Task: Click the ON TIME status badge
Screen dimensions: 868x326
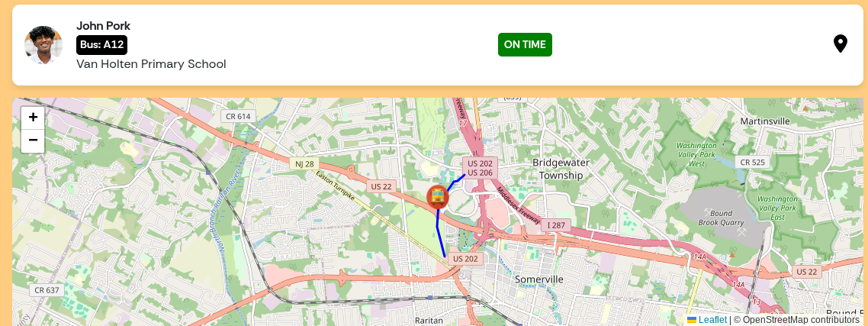Action: pos(525,44)
